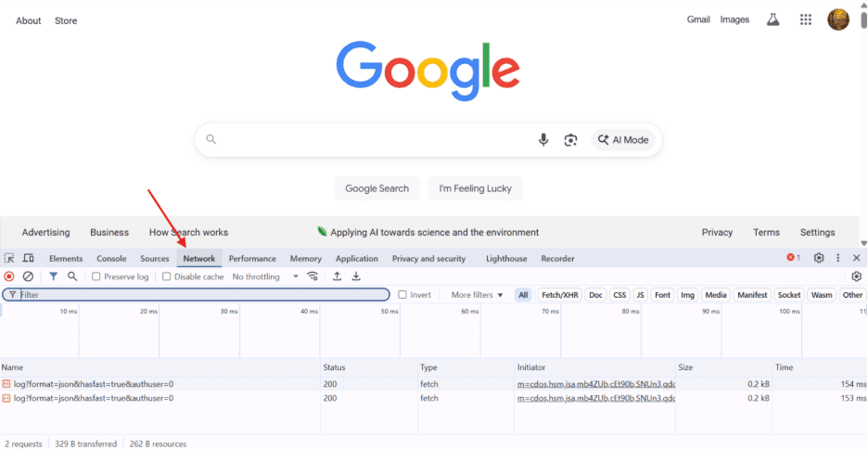The height and width of the screenshot is (449, 868).
Task: Filter requests by Img type
Action: (x=687, y=295)
